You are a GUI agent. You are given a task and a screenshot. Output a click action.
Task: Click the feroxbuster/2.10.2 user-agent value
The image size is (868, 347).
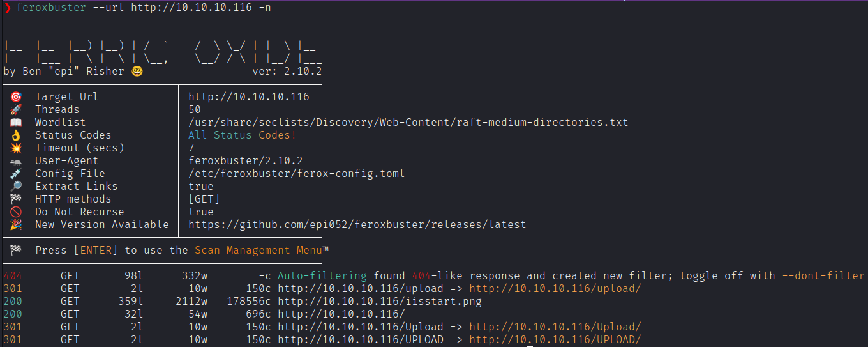coord(246,161)
